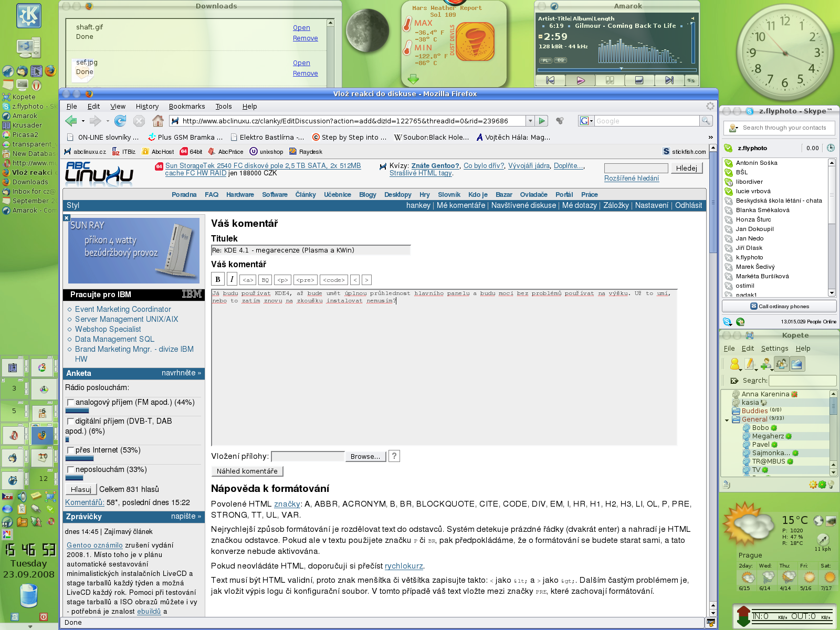Screen dimensions: 840x630
Task: Click Náhled komentáře preview button
Action: click(x=247, y=471)
